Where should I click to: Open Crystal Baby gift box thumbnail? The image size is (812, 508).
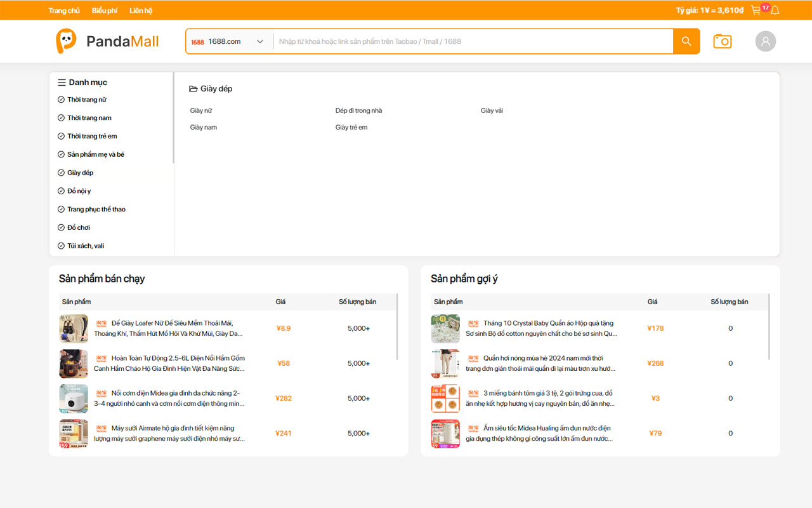(x=445, y=328)
